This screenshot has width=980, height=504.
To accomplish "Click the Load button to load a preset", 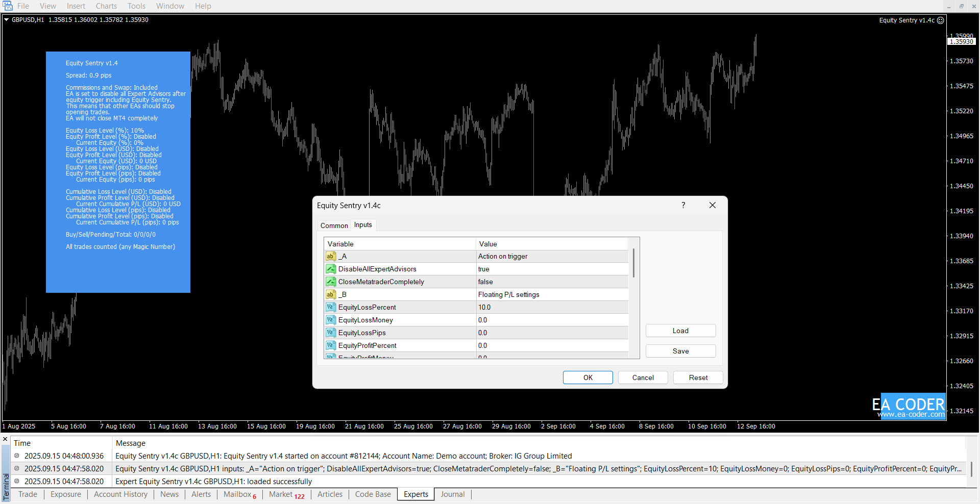I will (x=680, y=331).
